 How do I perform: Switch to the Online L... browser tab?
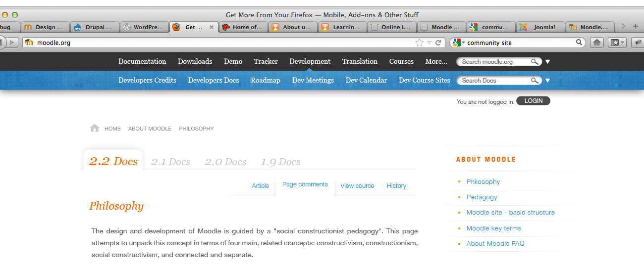pos(391,27)
